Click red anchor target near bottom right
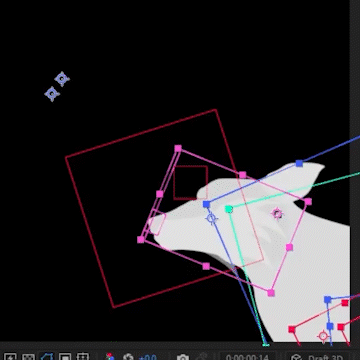Viewport: 360px width, 360px height. pyautogui.click(x=323, y=336)
